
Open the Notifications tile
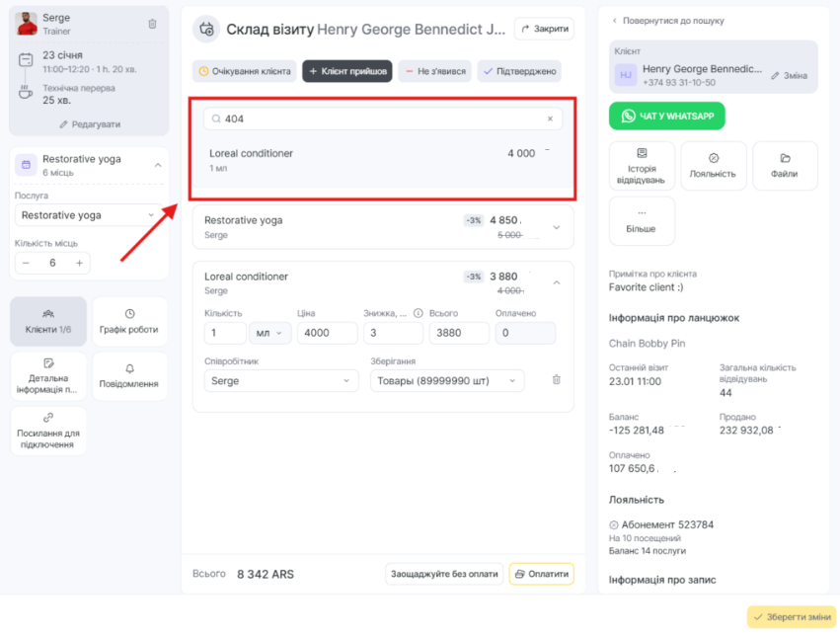[x=129, y=375]
